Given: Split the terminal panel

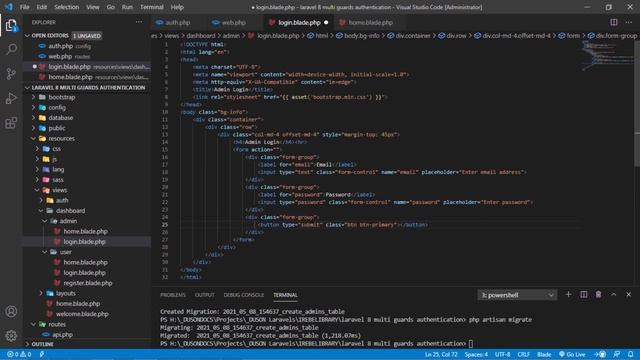Looking at the screenshot, I should 584,294.
